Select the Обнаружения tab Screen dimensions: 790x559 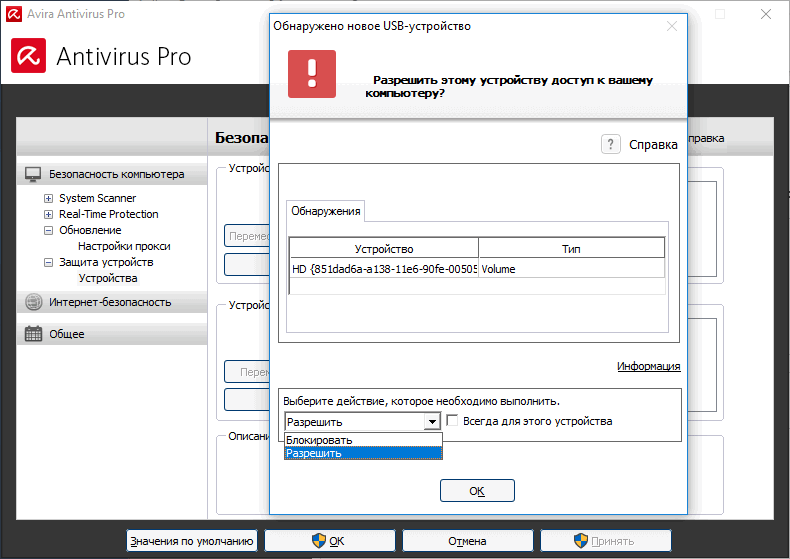[325, 211]
